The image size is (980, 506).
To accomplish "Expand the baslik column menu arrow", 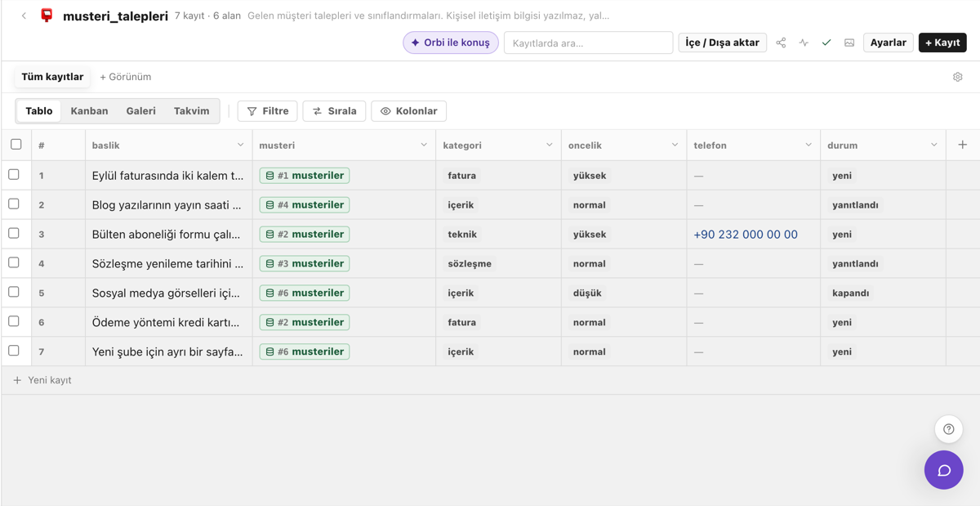I will [x=240, y=145].
